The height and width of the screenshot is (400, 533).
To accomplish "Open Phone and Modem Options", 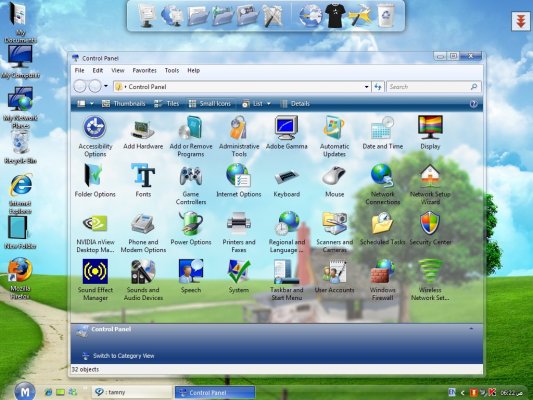I will 143,233.
